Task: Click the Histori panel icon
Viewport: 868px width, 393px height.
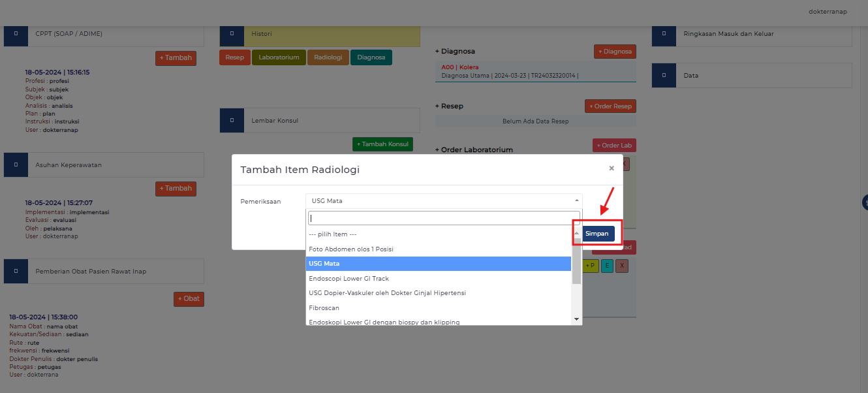Action: tap(232, 34)
